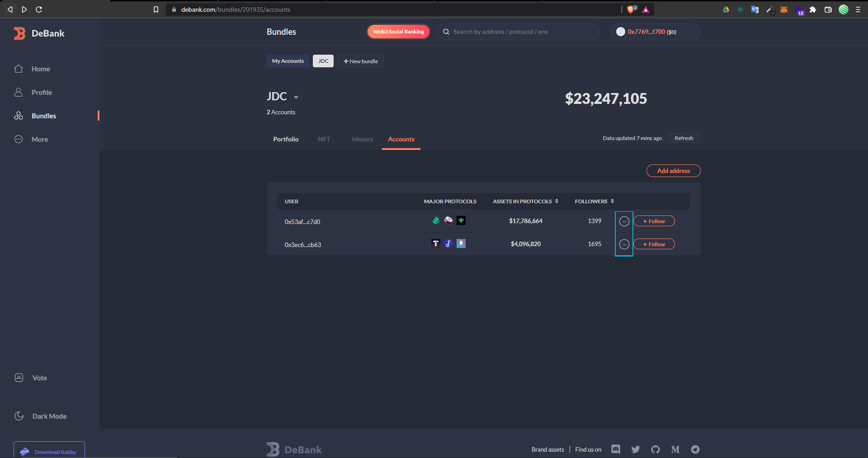This screenshot has height=458, width=868.
Task: Sort by Assets in Protocols column
Action: (525, 201)
